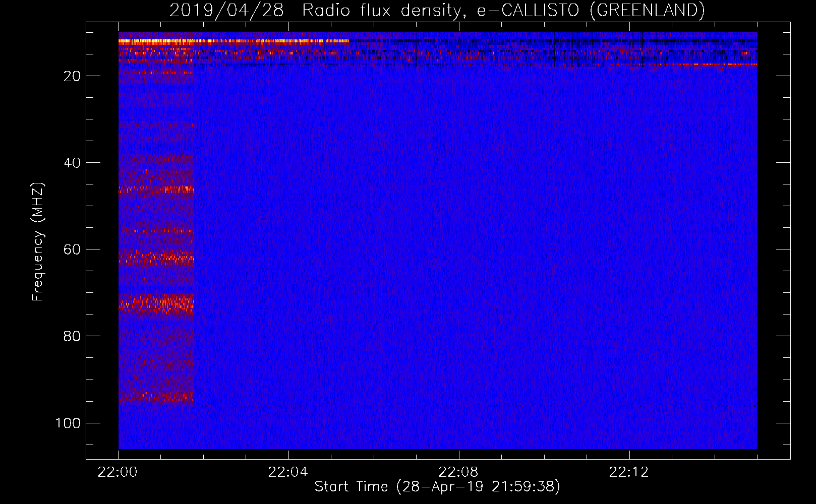Click the 60 MHz frequency tick label
The height and width of the screenshot is (504, 816).
point(72,249)
